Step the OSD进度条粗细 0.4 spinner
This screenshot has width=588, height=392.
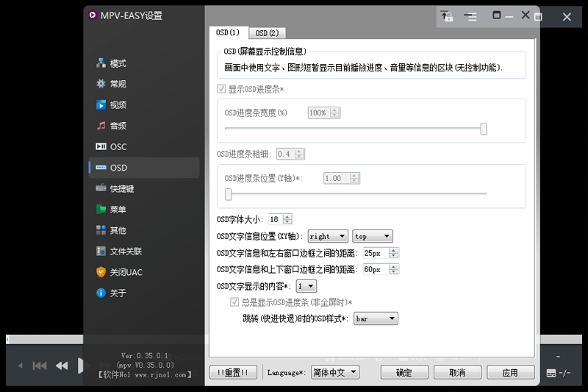click(x=299, y=154)
